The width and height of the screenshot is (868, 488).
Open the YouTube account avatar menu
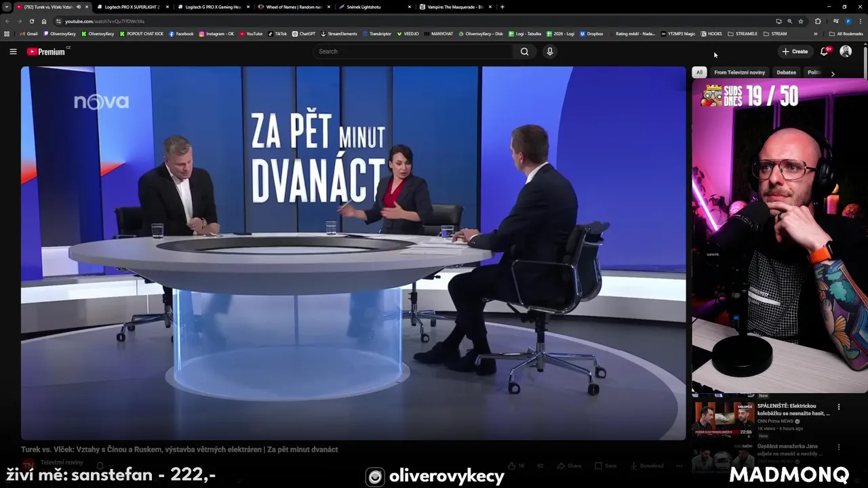coord(846,52)
